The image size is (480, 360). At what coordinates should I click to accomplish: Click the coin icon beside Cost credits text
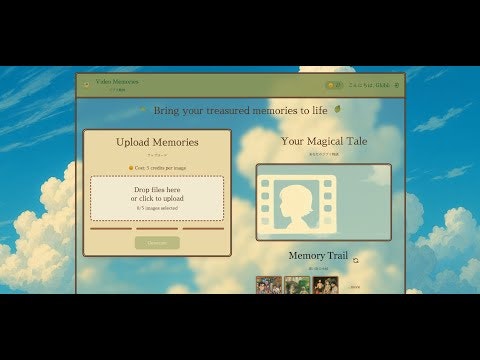(131, 168)
